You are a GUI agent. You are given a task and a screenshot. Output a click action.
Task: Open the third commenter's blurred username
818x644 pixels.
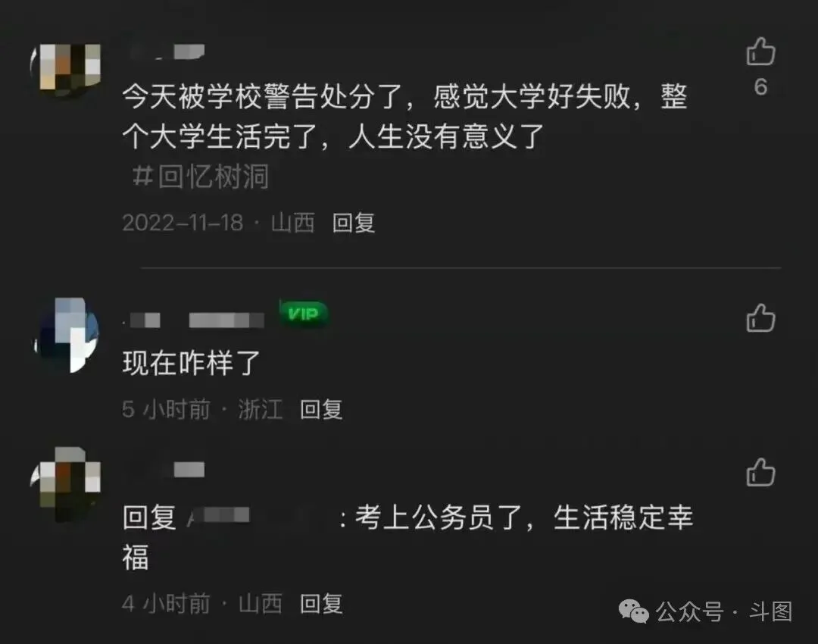pos(167,470)
